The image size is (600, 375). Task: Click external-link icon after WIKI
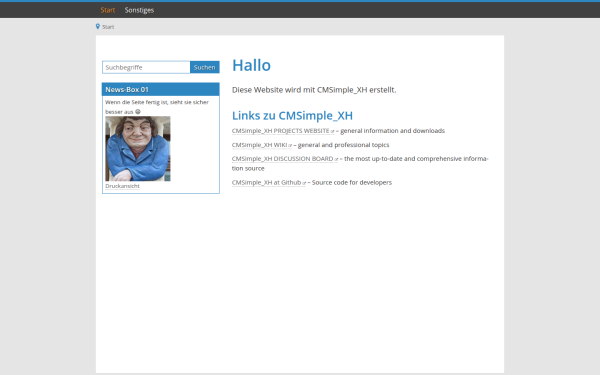[x=290, y=146]
